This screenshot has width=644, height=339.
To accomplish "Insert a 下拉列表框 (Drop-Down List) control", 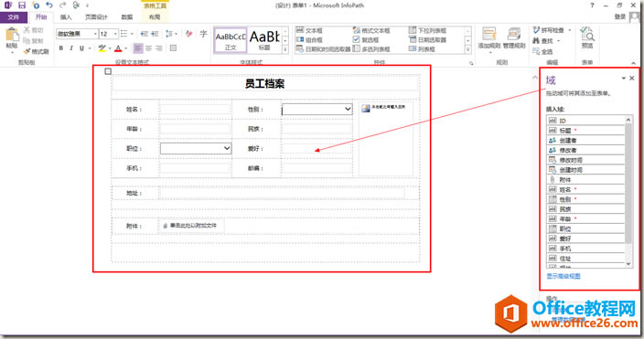I will pos(427,30).
